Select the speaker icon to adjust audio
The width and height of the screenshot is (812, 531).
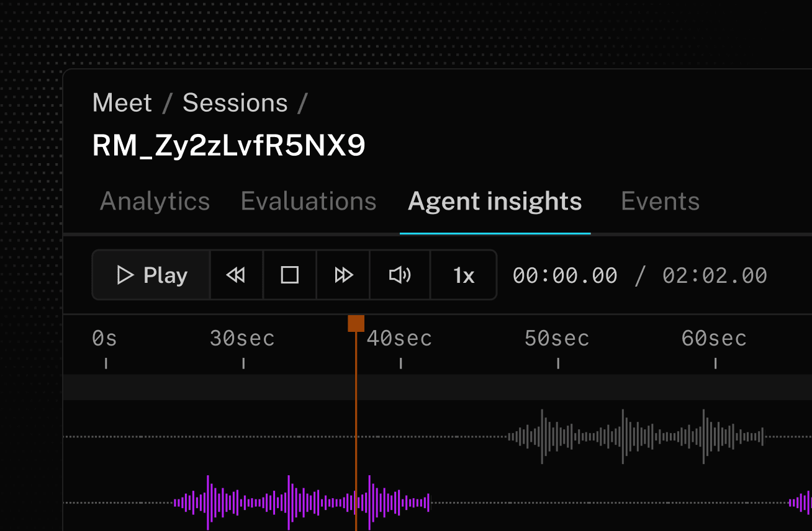(x=400, y=275)
